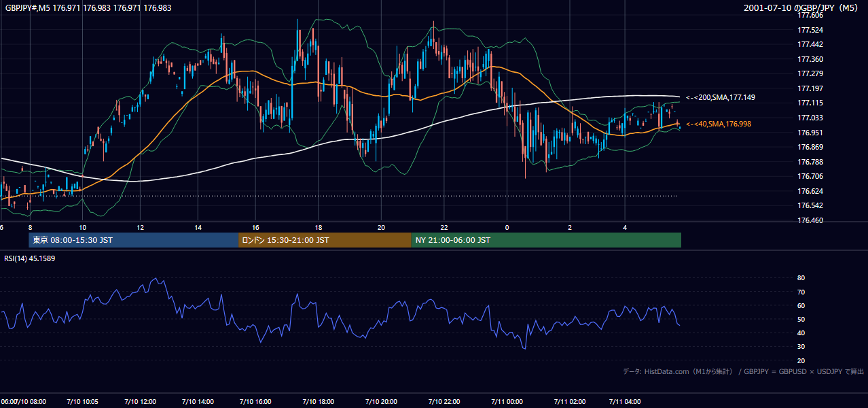This screenshot has width=868, height=408.
Task: Click price axis value 176.869
Action: (810, 147)
